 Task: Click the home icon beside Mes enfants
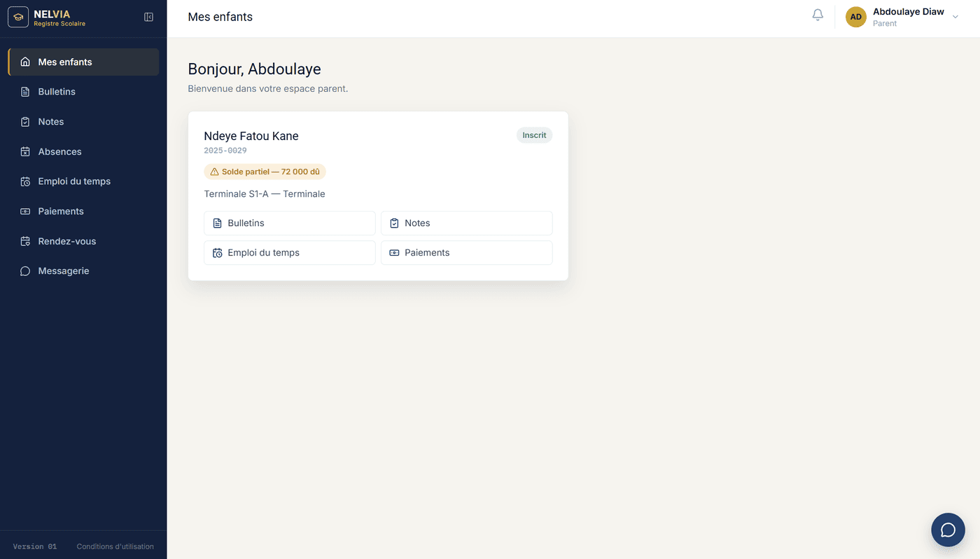(x=25, y=62)
